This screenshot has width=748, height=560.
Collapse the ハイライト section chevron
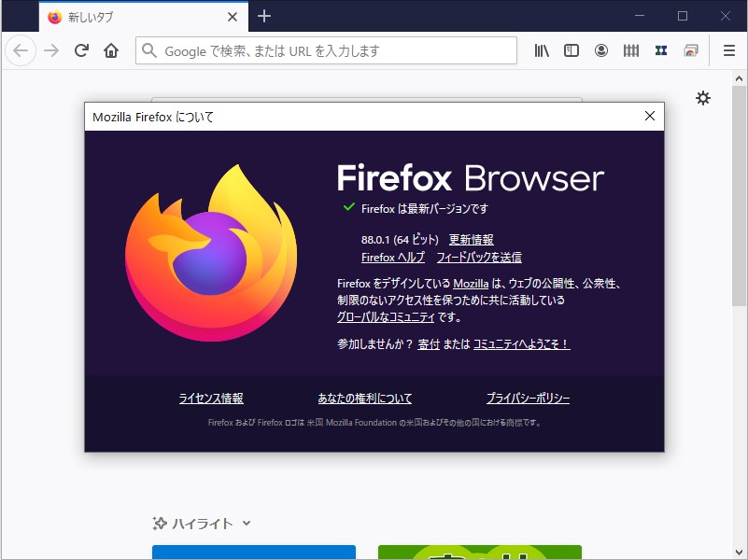click(246, 524)
